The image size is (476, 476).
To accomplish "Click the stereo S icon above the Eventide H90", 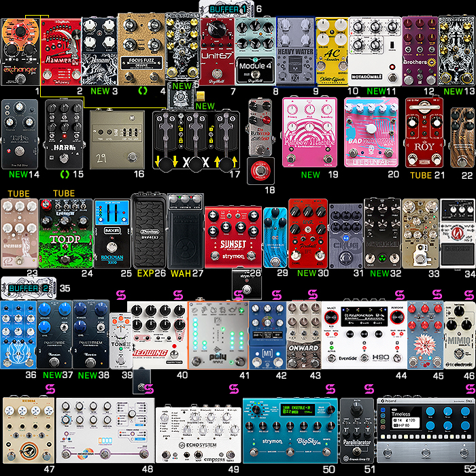I will [x=400, y=295].
